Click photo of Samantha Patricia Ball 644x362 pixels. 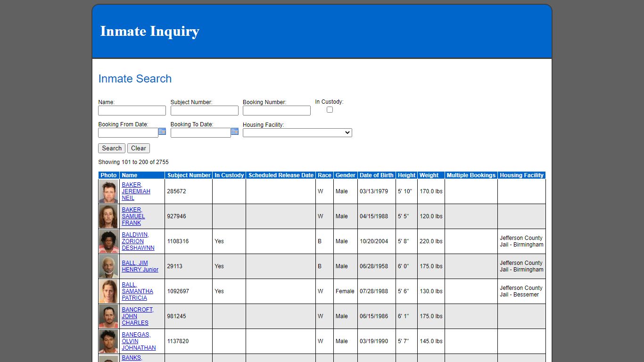click(108, 291)
